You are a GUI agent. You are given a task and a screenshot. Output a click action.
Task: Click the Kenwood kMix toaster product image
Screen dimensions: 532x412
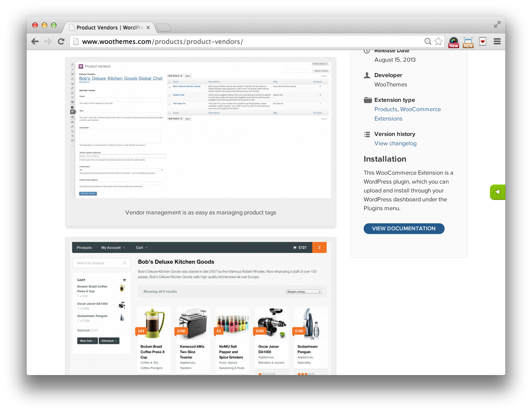(193, 323)
